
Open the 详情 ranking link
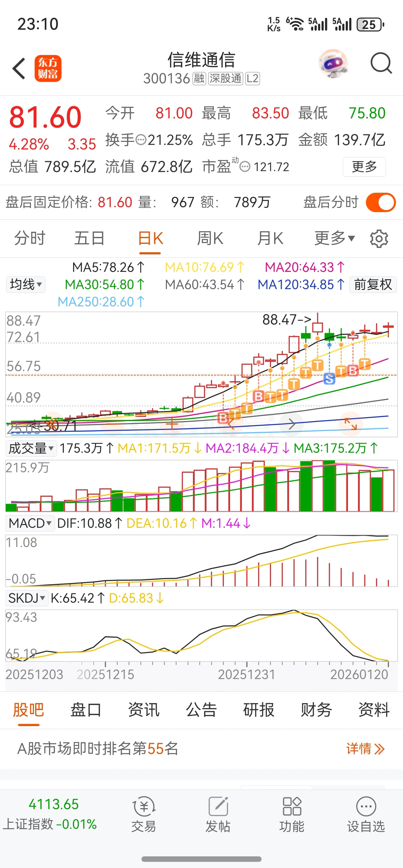(365, 749)
